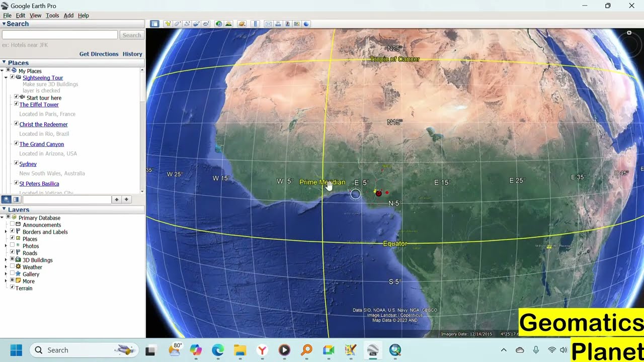Click the Windows Start button
644x362 pixels.
click(x=16, y=350)
